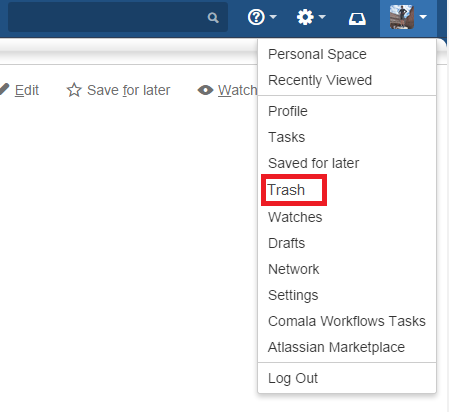Click the Watch eye icon
This screenshot has width=449, height=412.
[205, 90]
